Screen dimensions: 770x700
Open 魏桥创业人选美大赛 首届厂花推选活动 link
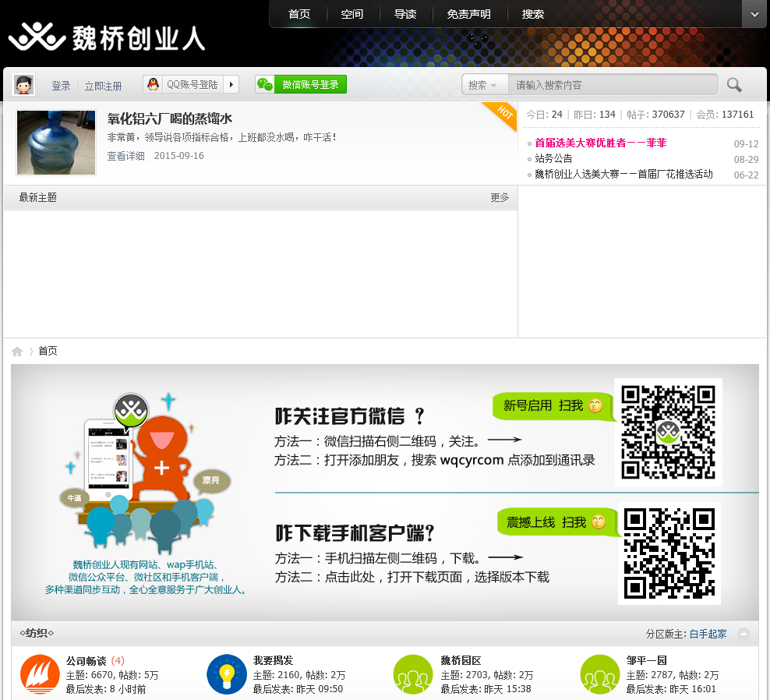click(x=623, y=175)
